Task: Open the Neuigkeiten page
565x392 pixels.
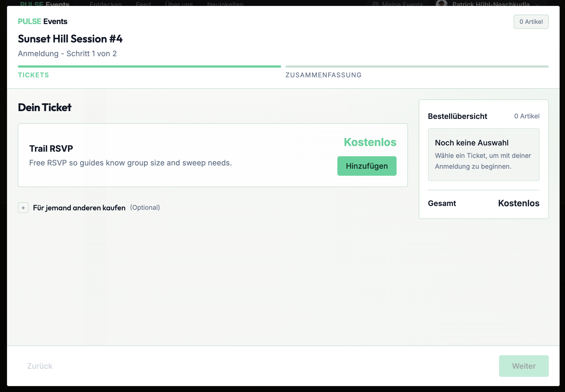Action: (x=225, y=4)
